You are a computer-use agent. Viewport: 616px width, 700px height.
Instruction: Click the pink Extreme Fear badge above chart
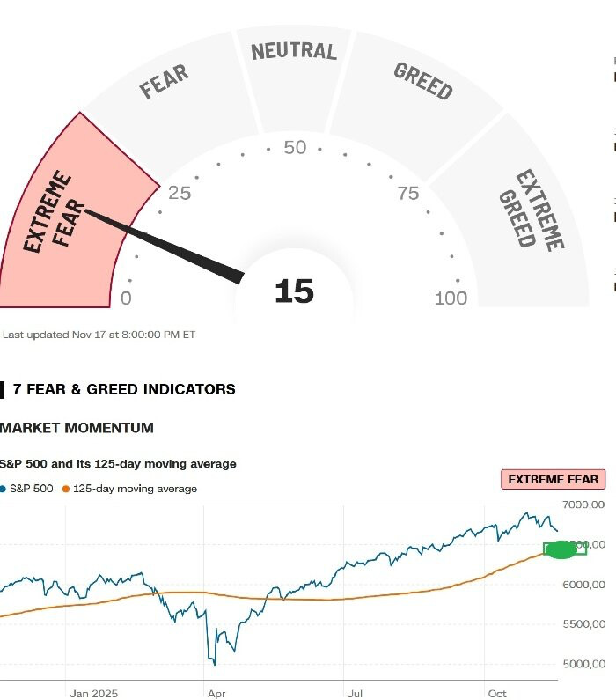(554, 480)
